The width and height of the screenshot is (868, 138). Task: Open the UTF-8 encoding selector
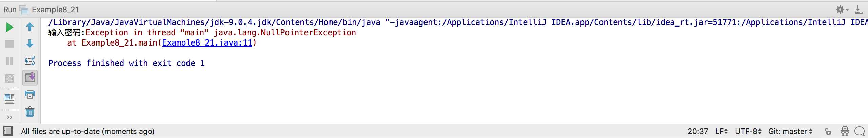pyautogui.click(x=748, y=132)
